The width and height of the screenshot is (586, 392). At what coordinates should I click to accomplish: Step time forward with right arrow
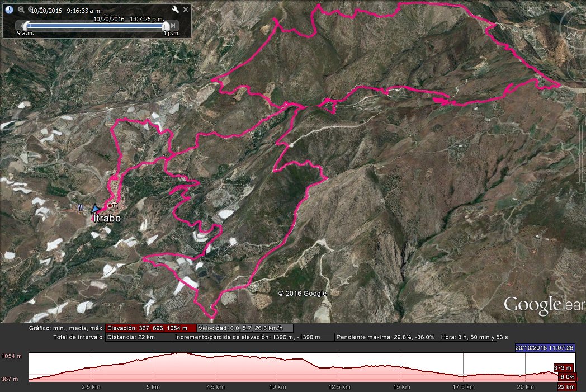[174, 25]
